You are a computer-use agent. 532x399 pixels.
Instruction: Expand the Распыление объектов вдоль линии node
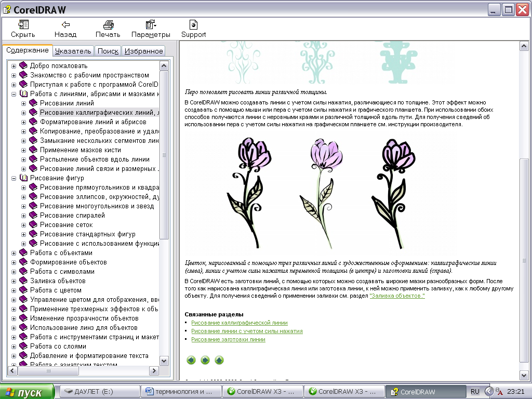(x=23, y=159)
